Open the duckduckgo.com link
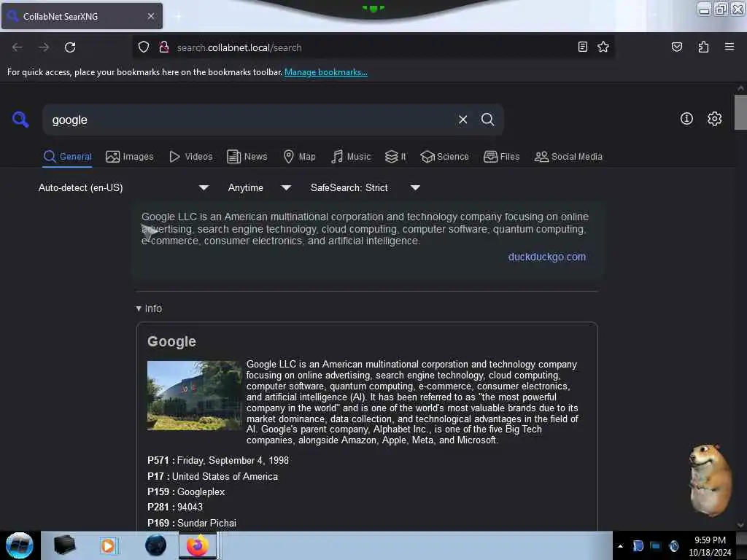747x560 pixels. tap(546, 257)
